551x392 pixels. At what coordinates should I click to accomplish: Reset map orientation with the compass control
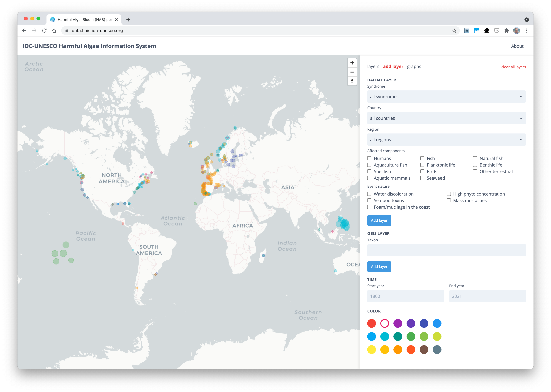(x=352, y=81)
